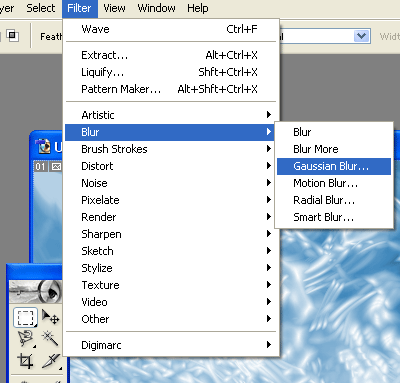Click the slice number 01 badge
Viewport: 400px width, 383px height.
click(41, 166)
